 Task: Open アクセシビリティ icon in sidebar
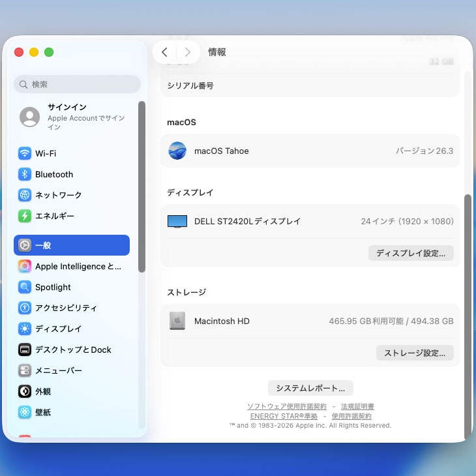[25, 308]
